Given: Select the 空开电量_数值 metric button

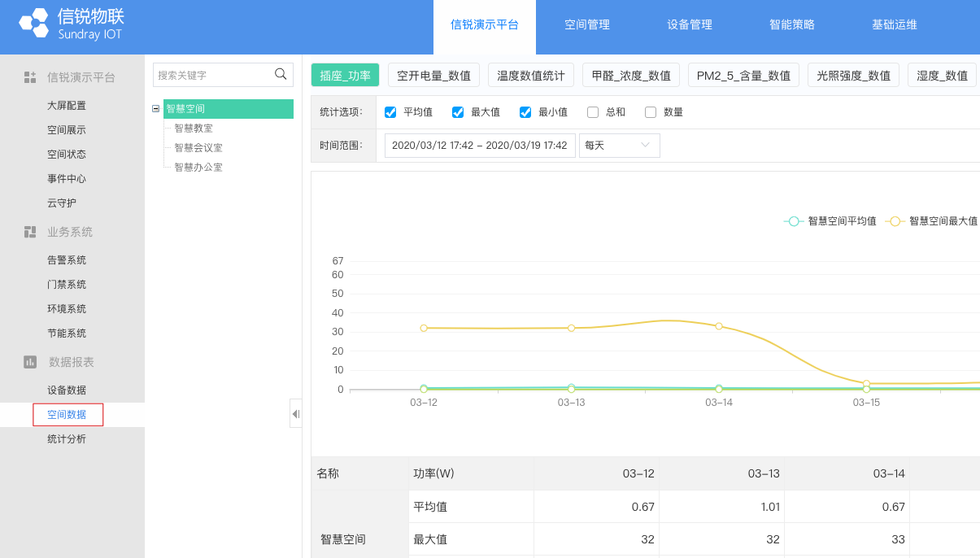Looking at the screenshot, I should (x=434, y=76).
